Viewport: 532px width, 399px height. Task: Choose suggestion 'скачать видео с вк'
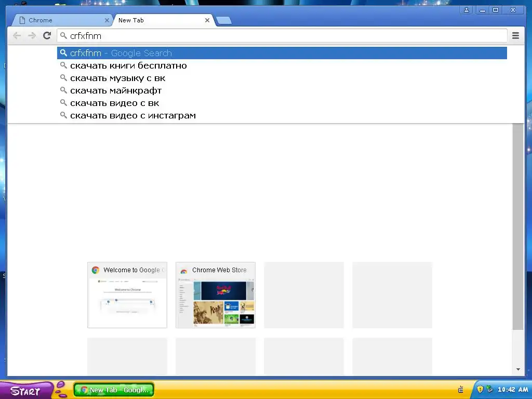pos(282,103)
